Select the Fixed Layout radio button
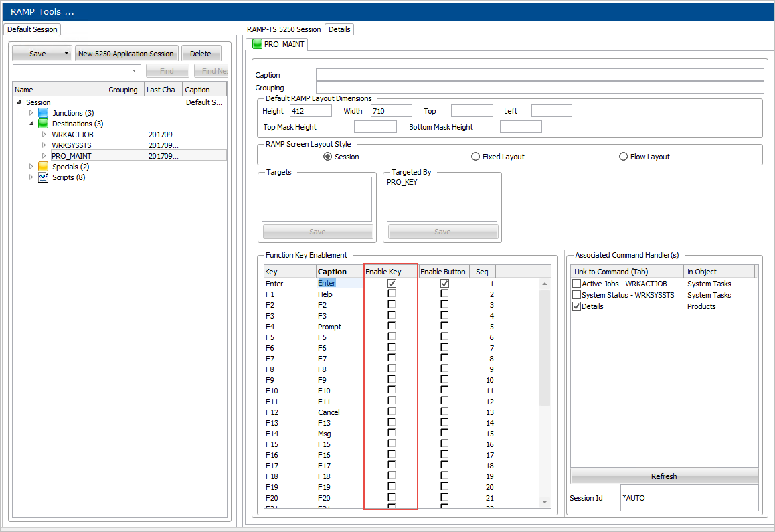 (475, 157)
